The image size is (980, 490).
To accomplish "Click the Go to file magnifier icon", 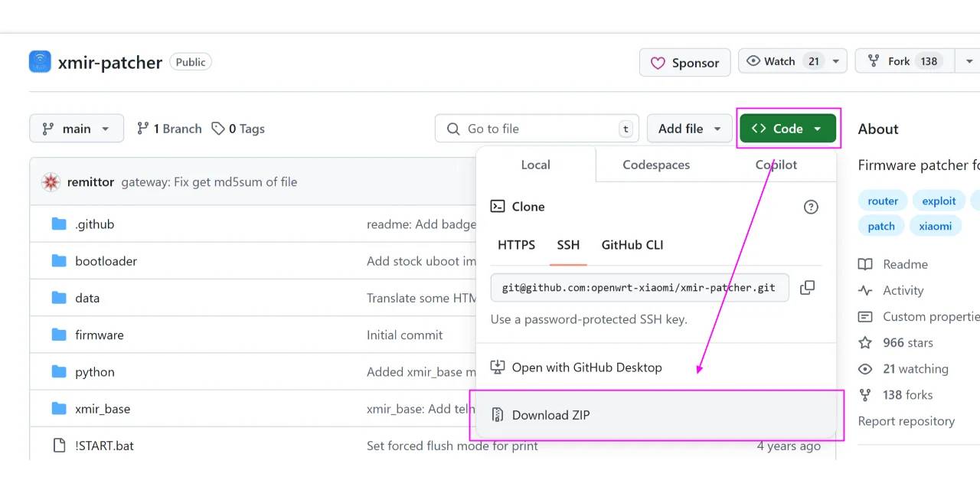I will (454, 129).
